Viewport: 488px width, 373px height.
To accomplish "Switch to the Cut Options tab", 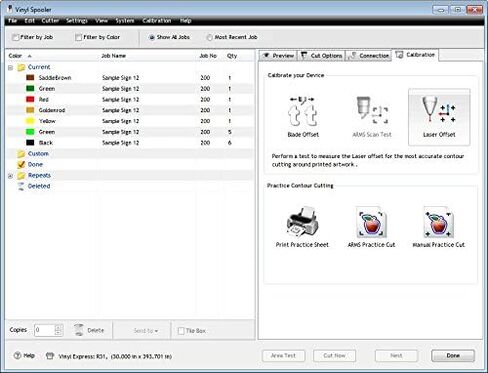I will point(322,56).
